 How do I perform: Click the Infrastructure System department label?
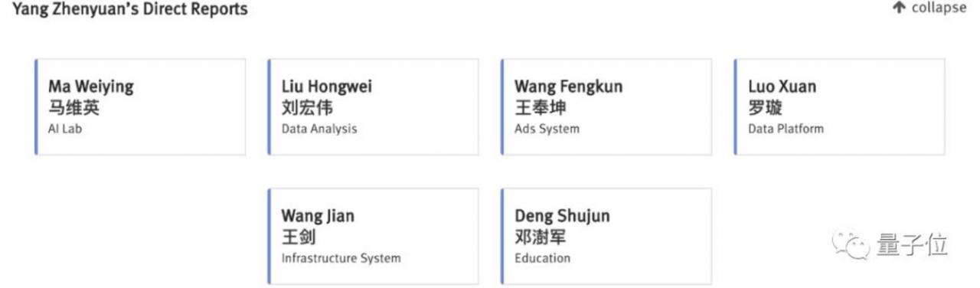[x=341, y=258]
